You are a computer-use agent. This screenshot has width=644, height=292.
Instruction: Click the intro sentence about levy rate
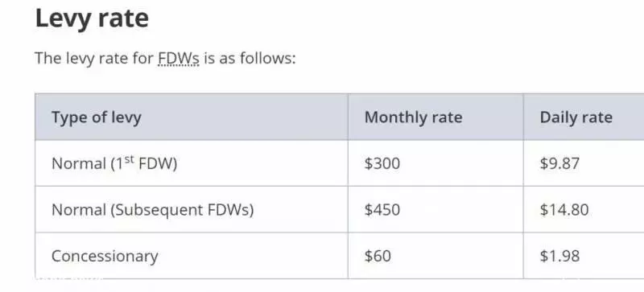[x=165, y=58]
